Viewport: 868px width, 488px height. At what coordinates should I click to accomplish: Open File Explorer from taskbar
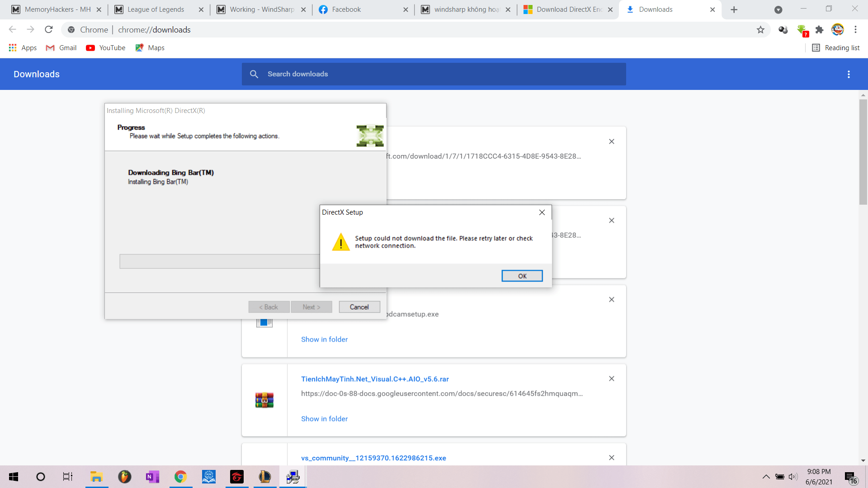(x=96, y=477)
